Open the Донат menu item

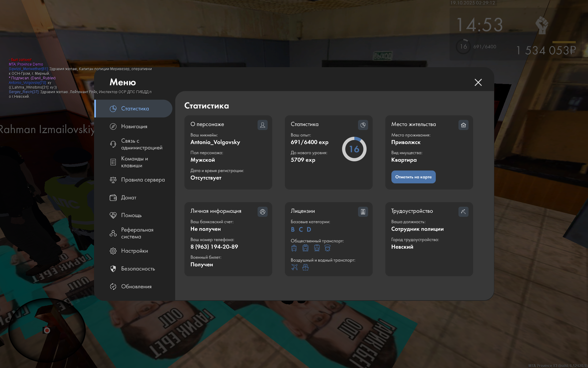coord(129,197)
